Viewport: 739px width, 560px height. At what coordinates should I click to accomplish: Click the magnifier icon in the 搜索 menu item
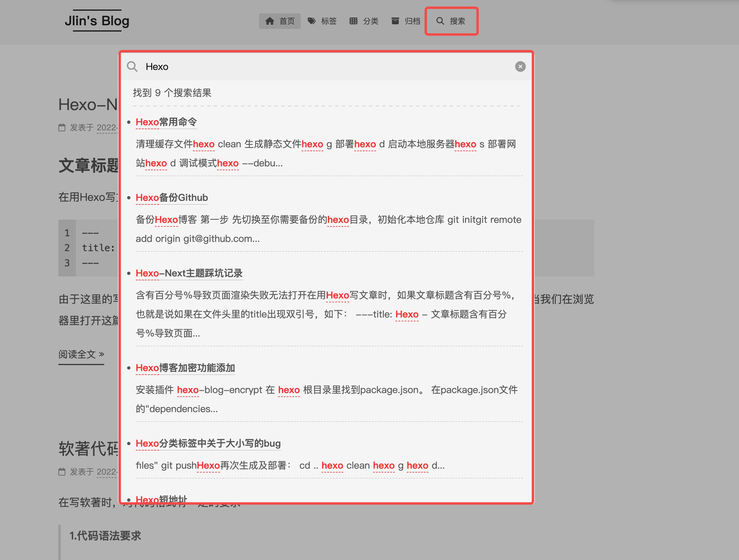coord(440,21)
